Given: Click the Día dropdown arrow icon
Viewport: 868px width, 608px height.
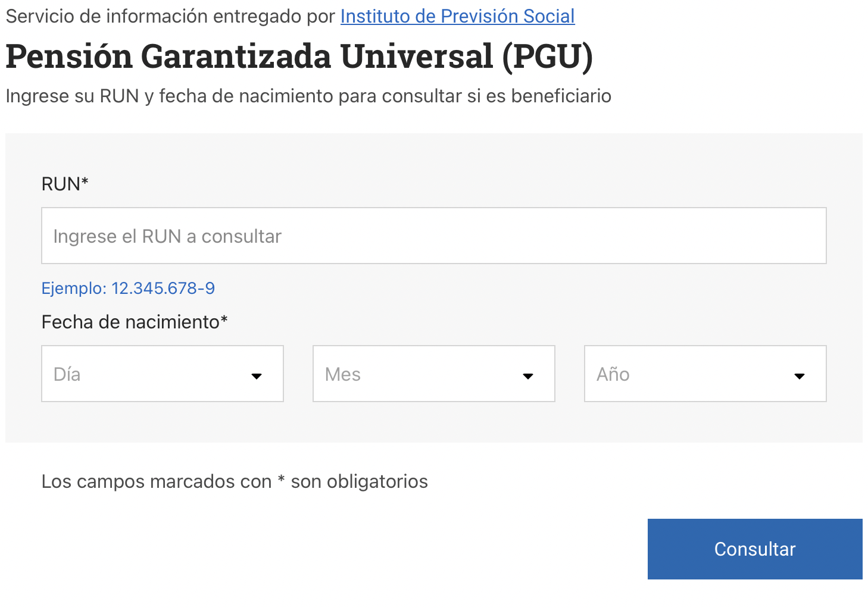Looking at the screenshot, I should pos(257,376).
